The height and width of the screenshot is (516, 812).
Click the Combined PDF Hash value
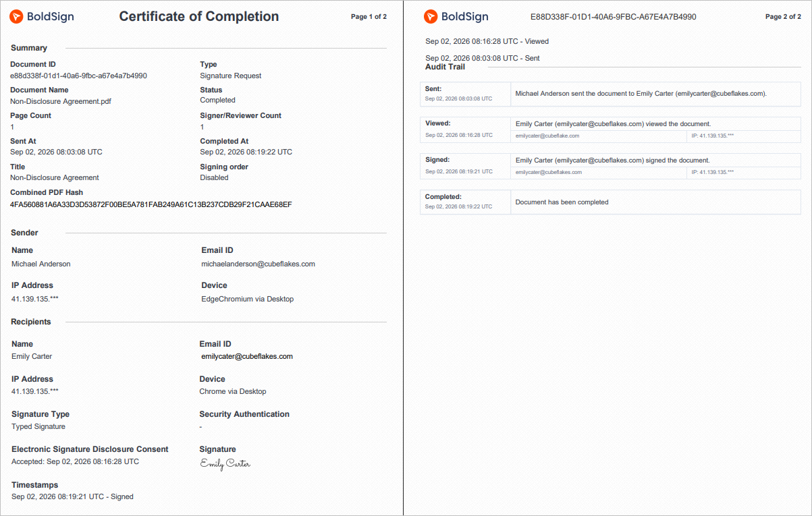(151, 204)
